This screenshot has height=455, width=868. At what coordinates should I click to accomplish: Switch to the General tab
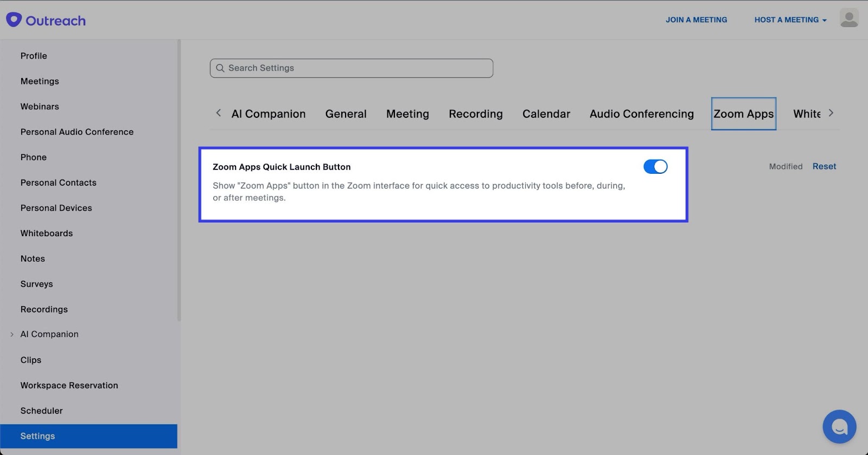(x=346, y=114)
